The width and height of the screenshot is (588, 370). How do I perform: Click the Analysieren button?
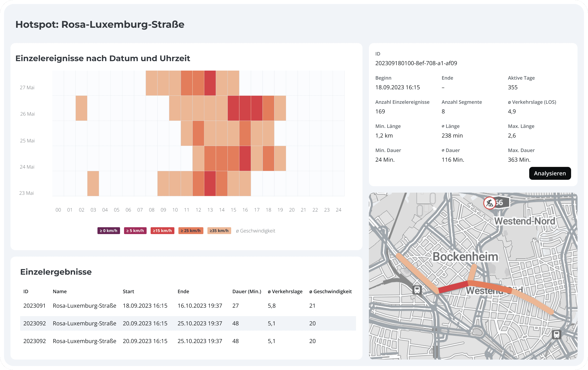click(550, 173)
